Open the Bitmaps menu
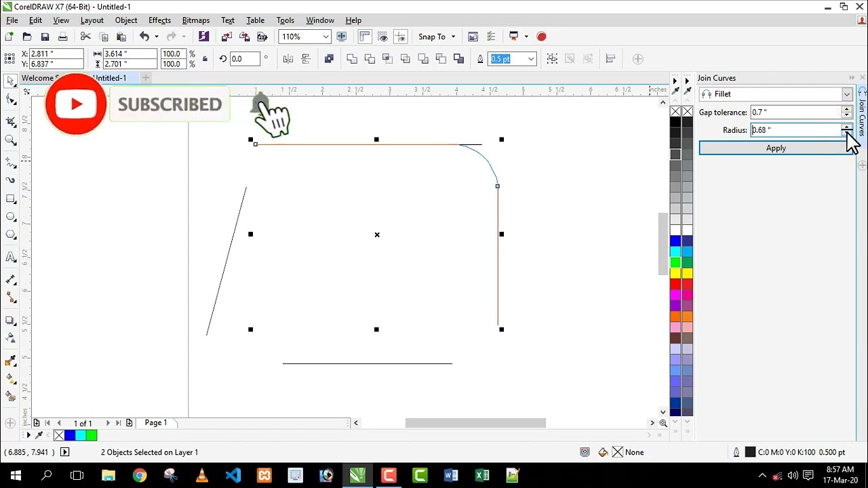The height and width of the screenshot is (488, 868). [x=196, y=20]
